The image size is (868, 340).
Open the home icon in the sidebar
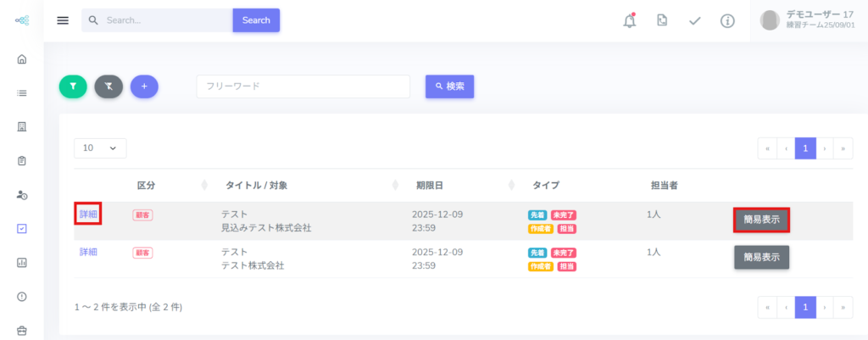pyautogui.click(x=22, y=59)
